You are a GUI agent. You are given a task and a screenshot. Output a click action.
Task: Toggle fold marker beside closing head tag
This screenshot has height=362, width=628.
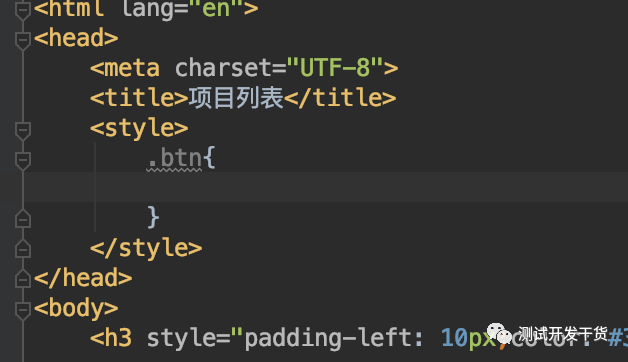tap(23, 279)
